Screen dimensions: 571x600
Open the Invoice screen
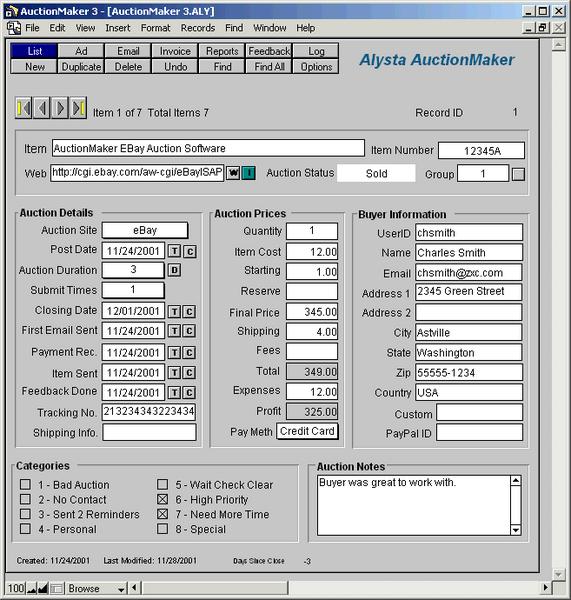pyautogui.click(x=175, y=51)
